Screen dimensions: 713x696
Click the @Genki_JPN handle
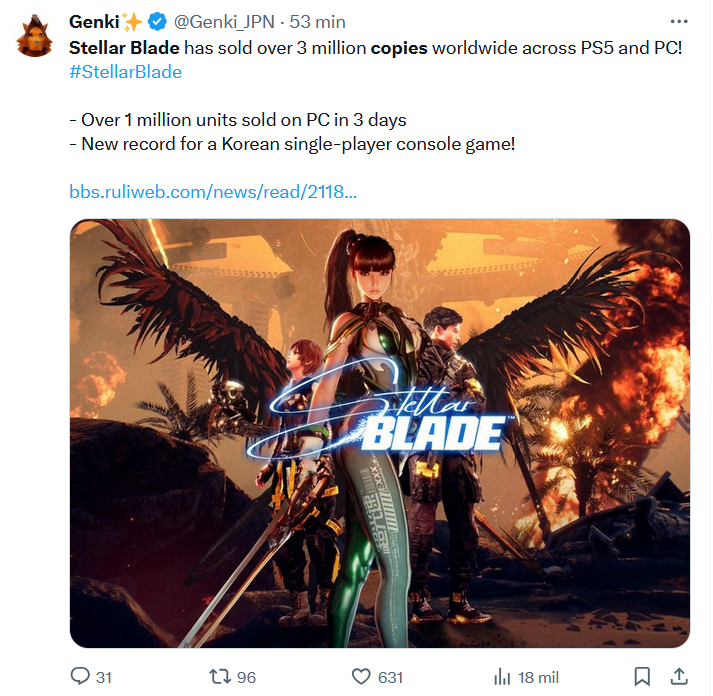(224, 21)
